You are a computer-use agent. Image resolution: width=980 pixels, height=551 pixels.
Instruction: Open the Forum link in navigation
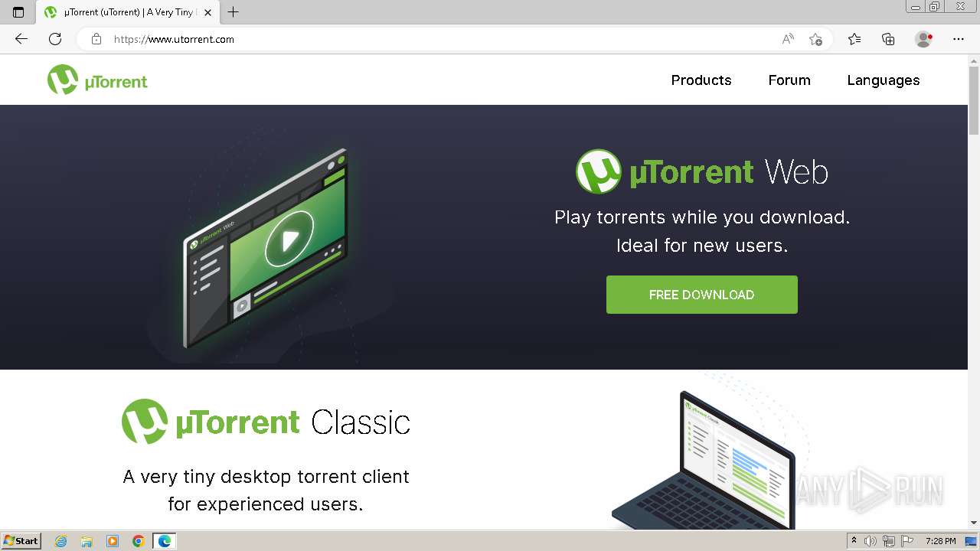click(789, 80)
